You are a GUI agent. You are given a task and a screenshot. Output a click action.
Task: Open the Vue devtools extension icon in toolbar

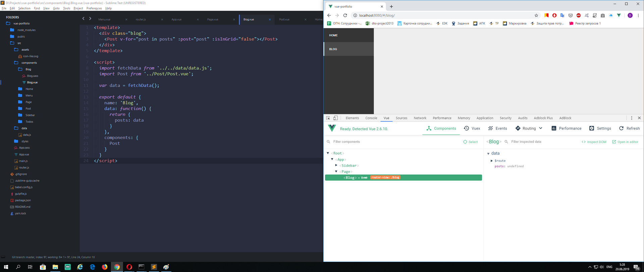tap(619, 15)
